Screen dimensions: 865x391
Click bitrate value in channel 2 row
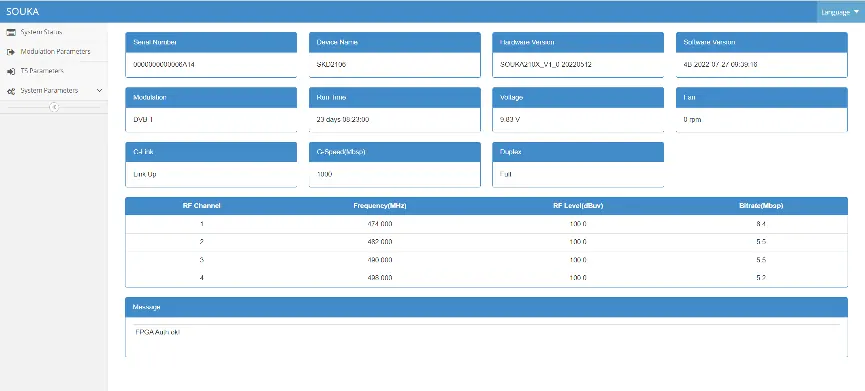pos(761,242)
